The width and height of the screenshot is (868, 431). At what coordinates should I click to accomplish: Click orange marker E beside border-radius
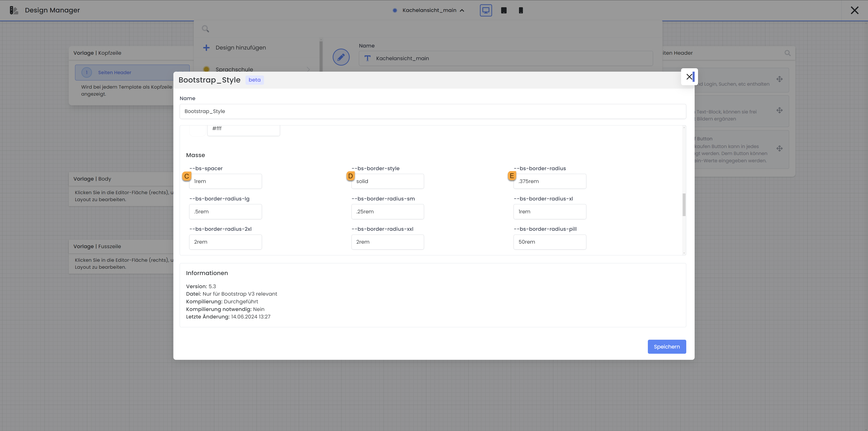pyautogui.click(x=512, y=176)
